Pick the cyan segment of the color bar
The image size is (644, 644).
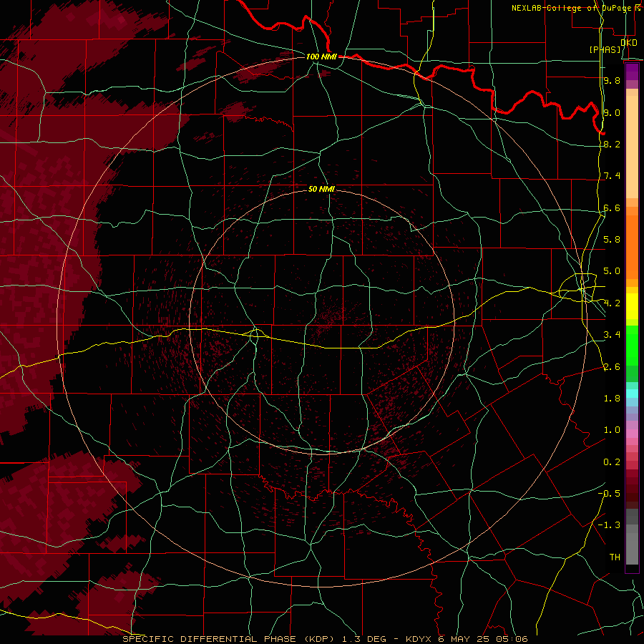pos(632,394)
